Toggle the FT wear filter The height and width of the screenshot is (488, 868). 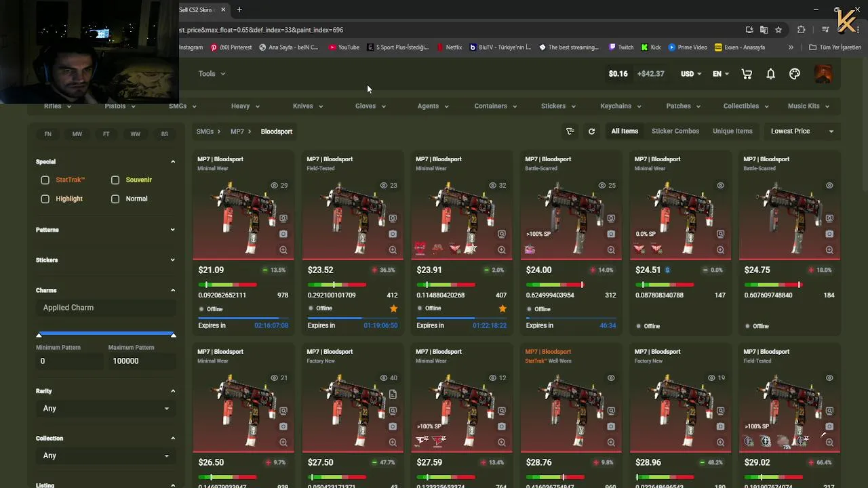106,134
